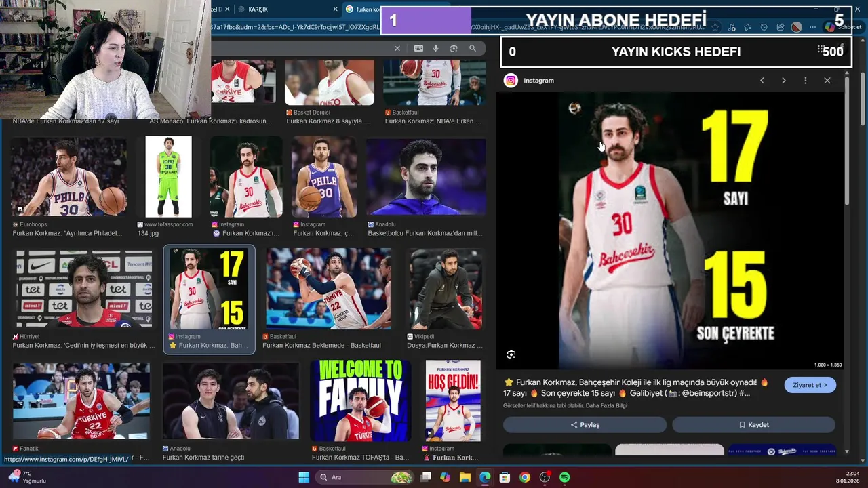Launch Copilot from the taskbar
Viewport: 868px width, 488px height.
tap(445, 477)
